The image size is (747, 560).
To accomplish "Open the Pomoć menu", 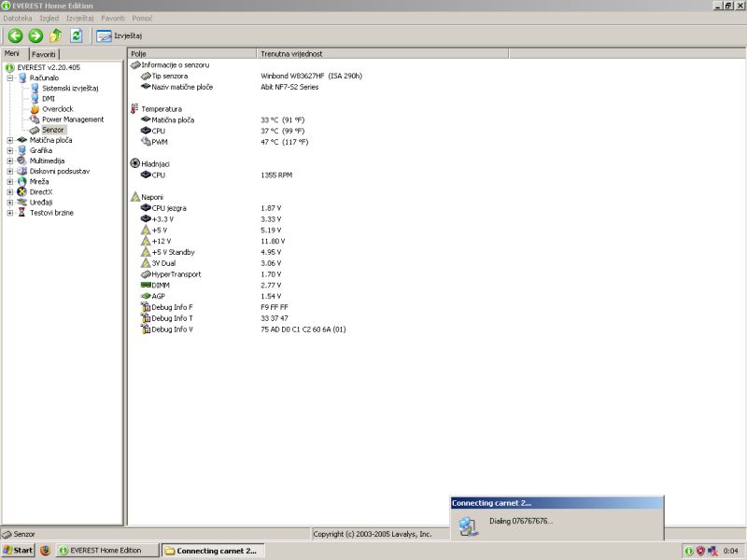I will [x=143, y=18].
